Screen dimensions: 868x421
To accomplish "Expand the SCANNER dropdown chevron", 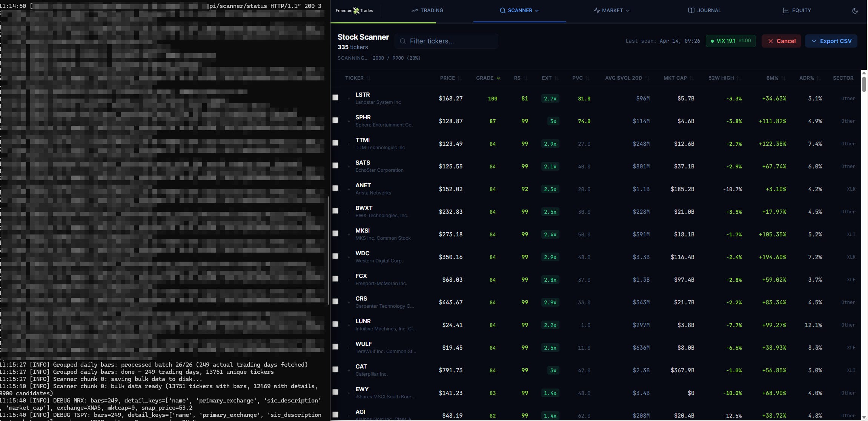I will pyautogui.click(x=537, y=11).
